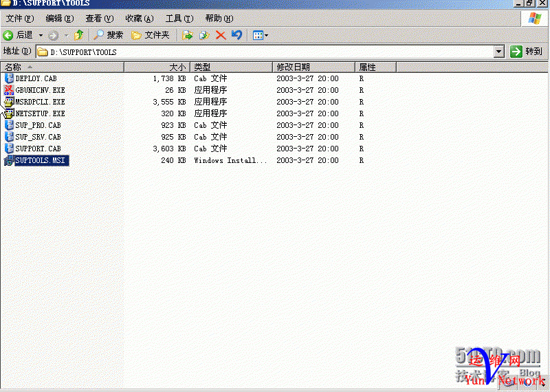Click the 3,555 KB size value
550x392 pixels.
tap(169, 102)
